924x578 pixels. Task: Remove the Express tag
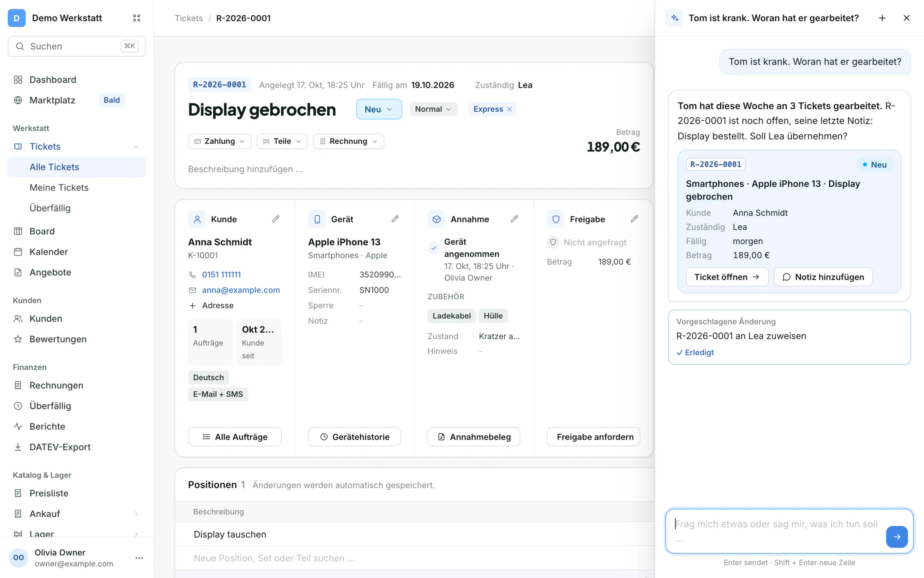point(509,109)
